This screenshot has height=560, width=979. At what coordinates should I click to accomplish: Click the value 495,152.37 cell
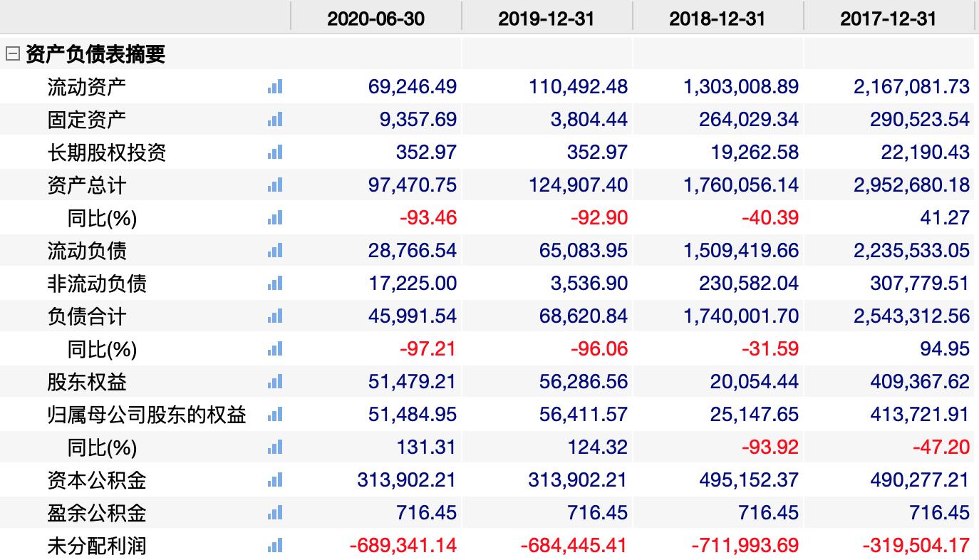(x=750, y=480)
